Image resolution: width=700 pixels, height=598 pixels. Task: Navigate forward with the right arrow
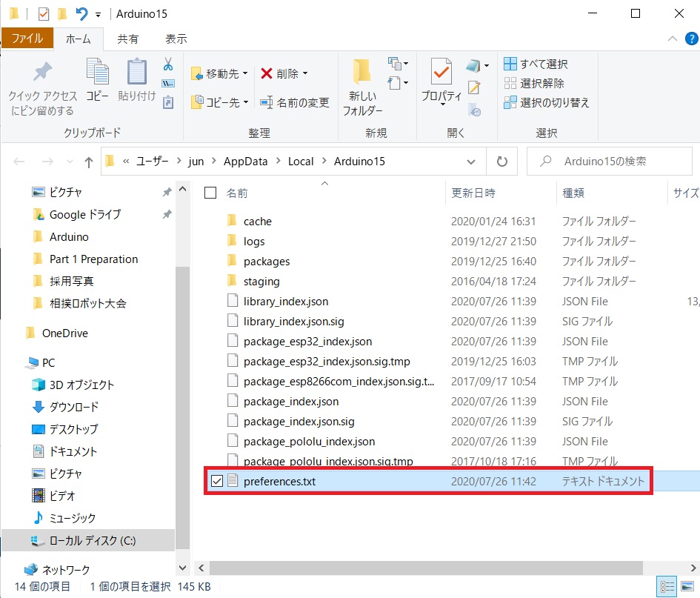(x=47, y=162)
